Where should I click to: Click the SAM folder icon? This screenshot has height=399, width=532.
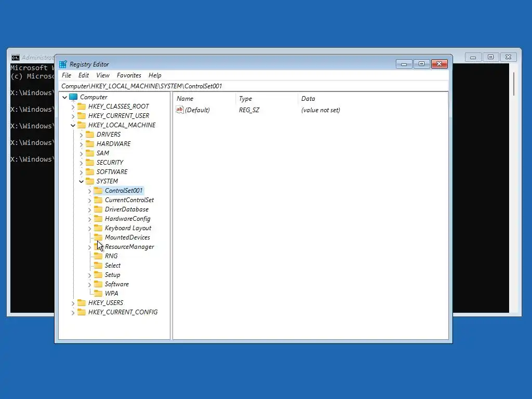pyautogui.click(x=89, y=153)
